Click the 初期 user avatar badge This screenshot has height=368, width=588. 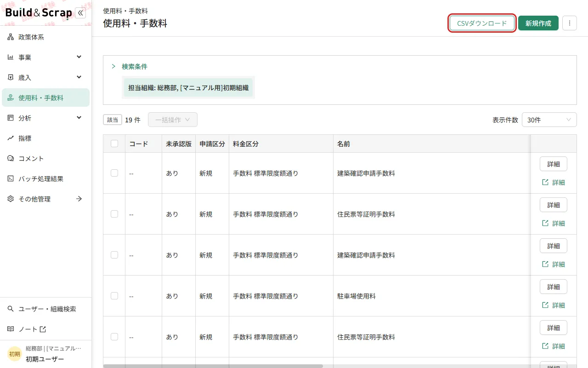tap(15, 354)
